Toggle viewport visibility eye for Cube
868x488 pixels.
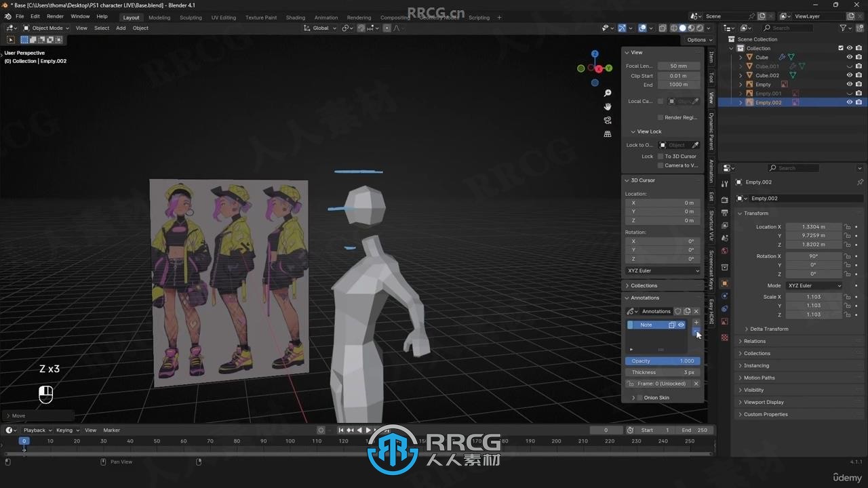849,57
